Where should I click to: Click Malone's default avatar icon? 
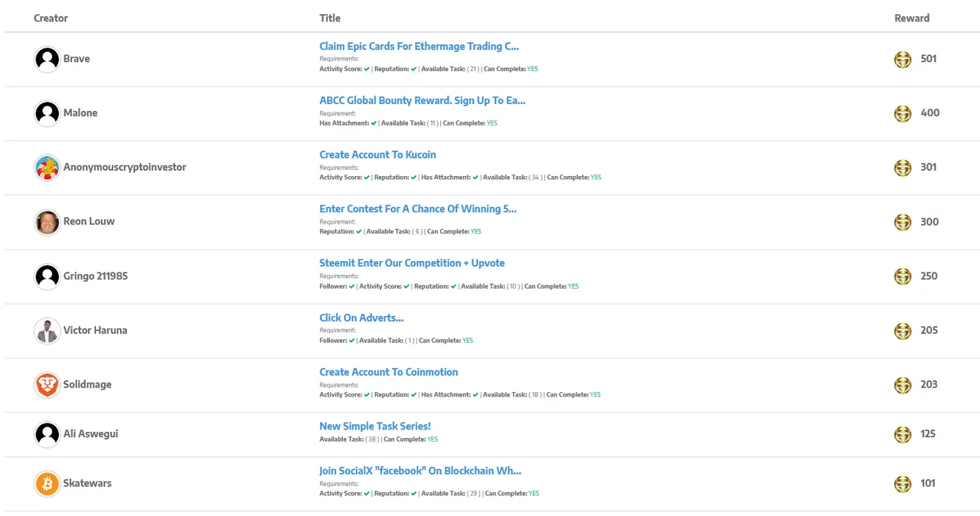click(47, 113)
